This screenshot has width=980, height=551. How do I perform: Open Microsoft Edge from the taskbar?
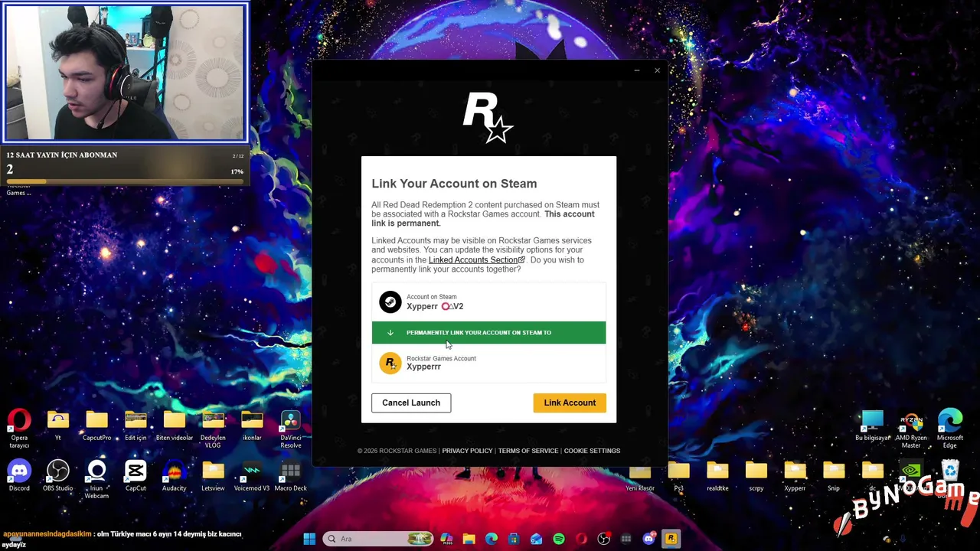tap(492, 539)
